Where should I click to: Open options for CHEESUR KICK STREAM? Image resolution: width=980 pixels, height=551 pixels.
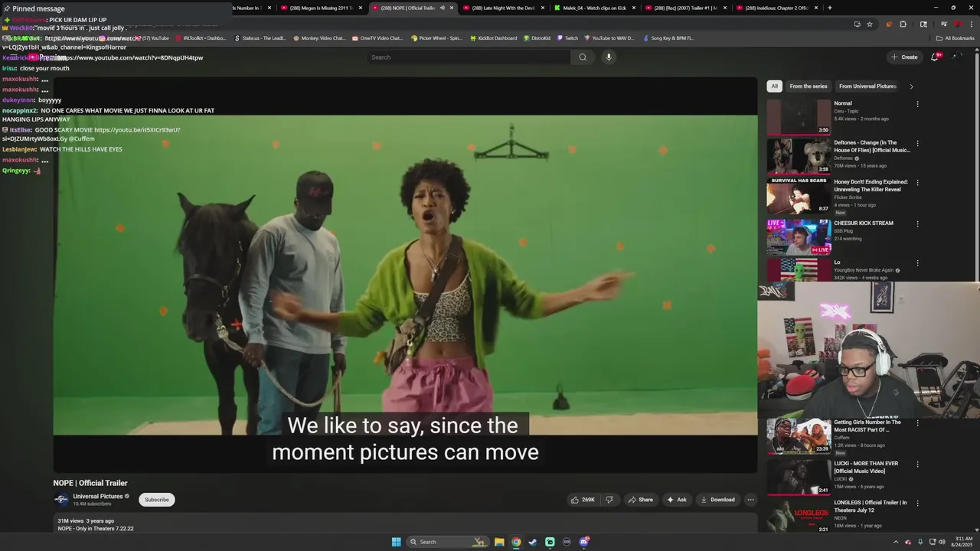917,224
